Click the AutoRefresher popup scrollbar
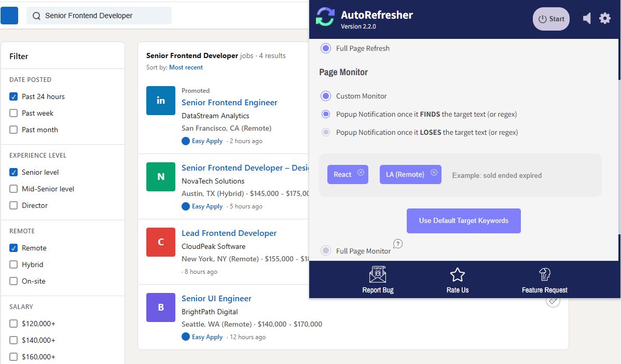 [x=619, y=156]
